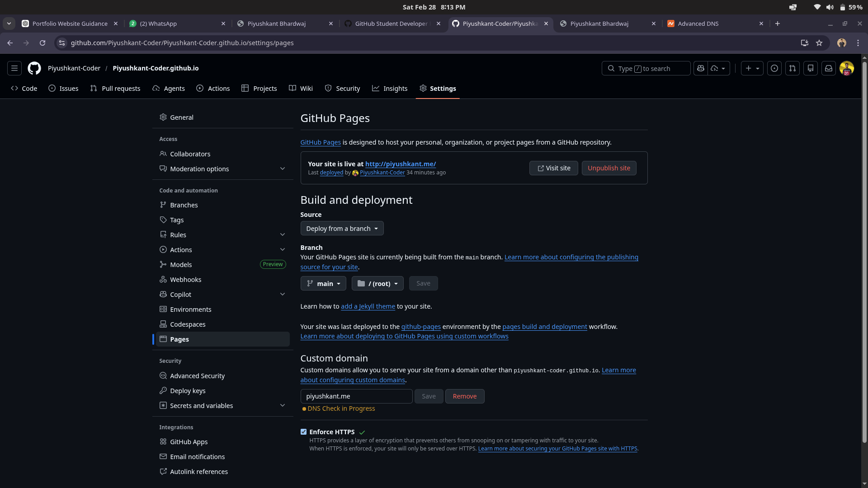Open a new browser tab with plus icon

tap(778, 23)
